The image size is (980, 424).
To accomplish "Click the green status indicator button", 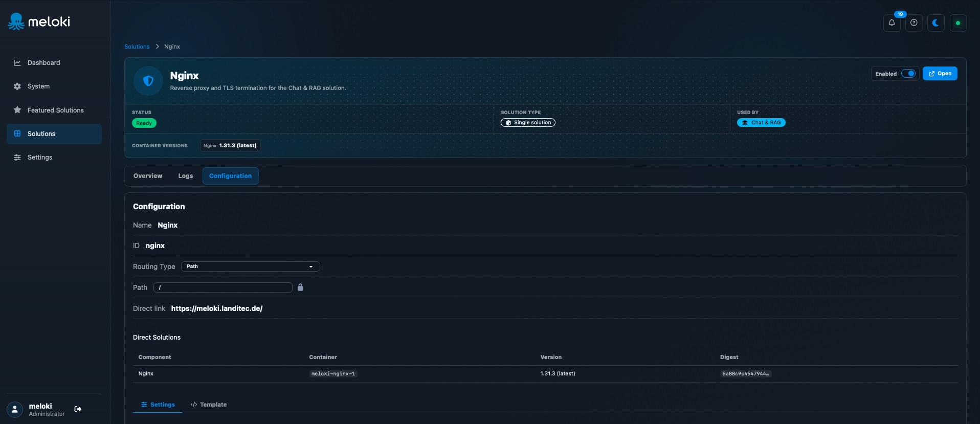I will point(957,23).
